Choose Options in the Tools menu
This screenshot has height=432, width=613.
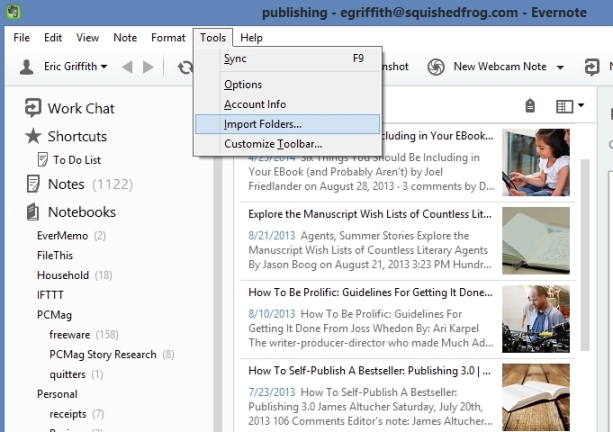[287, 84]
